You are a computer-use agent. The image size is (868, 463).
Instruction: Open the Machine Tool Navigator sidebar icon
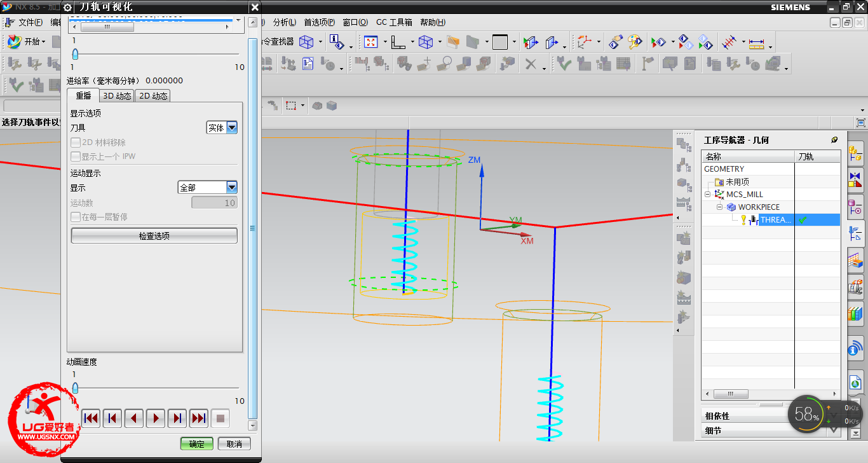[x=855, y=286]
